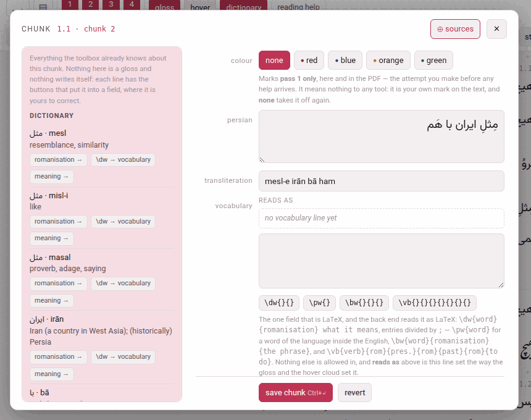Viewport: 531px width, 420px height.
Task: Select the none colour option
Action: [274, 61]
